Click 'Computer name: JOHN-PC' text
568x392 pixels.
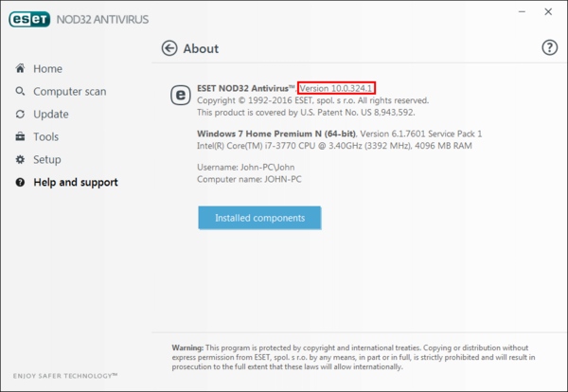[x=249, y=179]
